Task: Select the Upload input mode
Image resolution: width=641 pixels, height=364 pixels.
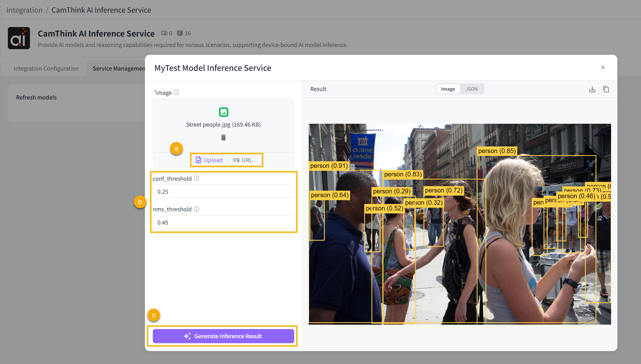Action: point(209,160)
